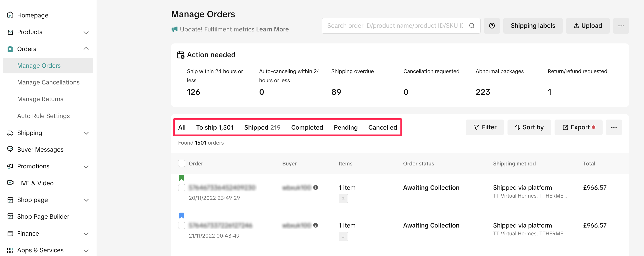The image size is (644, 256).
Task: Click the blue bookmark flag on second order
Action: pos(182,216)
